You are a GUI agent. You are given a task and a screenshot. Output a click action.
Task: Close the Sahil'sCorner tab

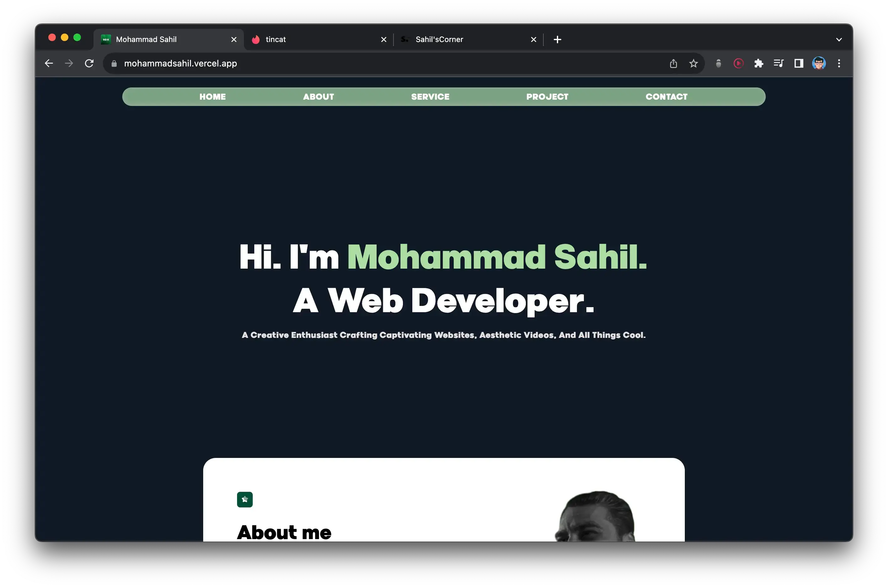point(533,39)
